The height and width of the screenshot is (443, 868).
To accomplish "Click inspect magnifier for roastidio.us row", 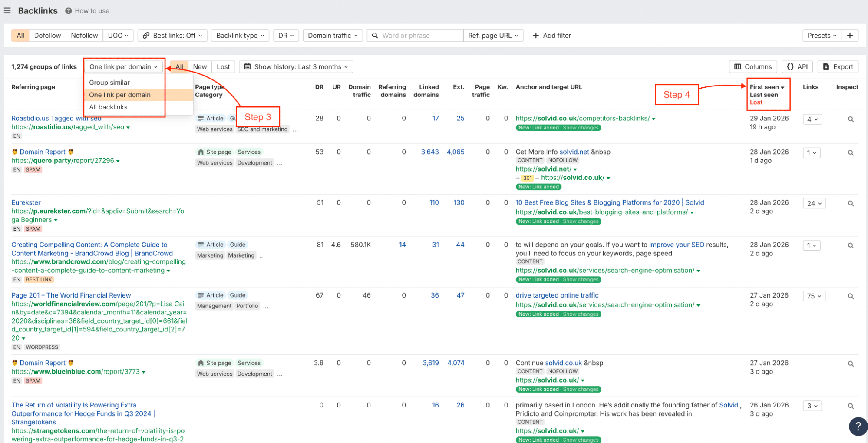I will (x=851, y=119).
